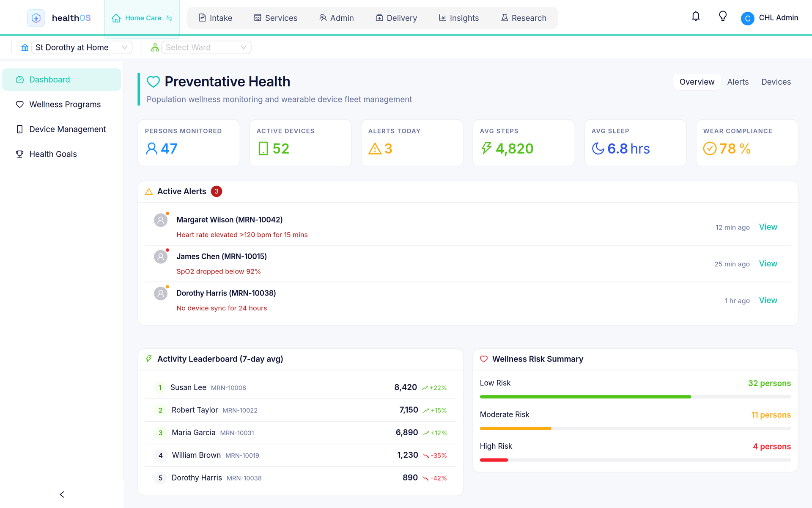Click the Moderate Risk progress bar
This screenshot has height=508, width=812.
635,428
